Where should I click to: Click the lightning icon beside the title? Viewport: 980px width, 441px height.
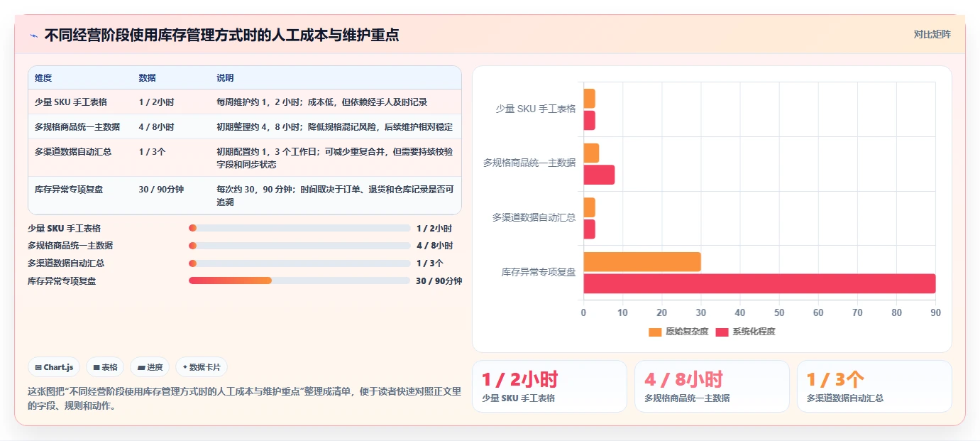(33, 36)
